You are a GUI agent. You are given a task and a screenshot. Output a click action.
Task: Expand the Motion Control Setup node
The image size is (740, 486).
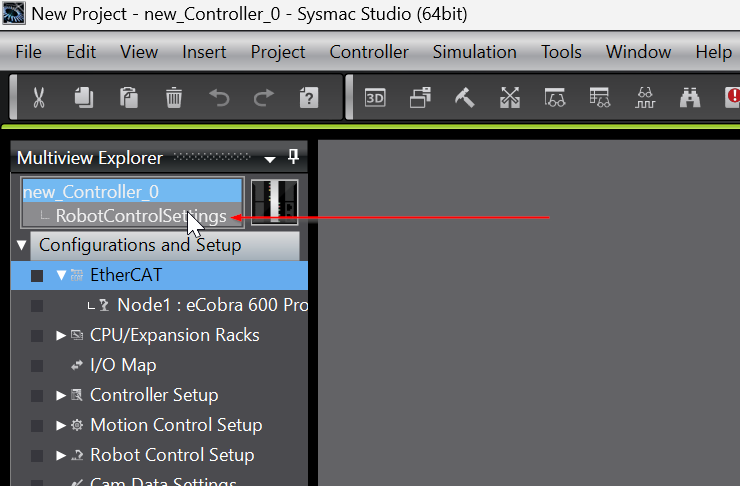click(x=61, y=426)
